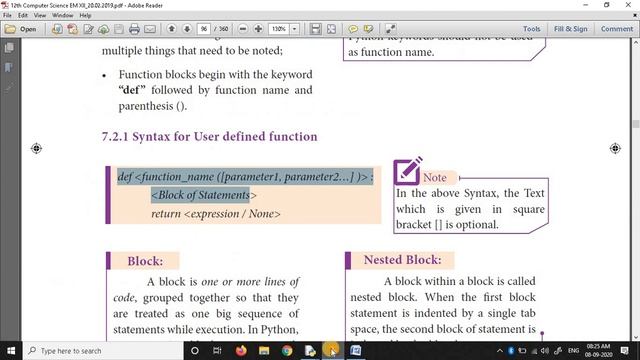
Task: Open a file with the Open button
Action: [x=21, y=29]
